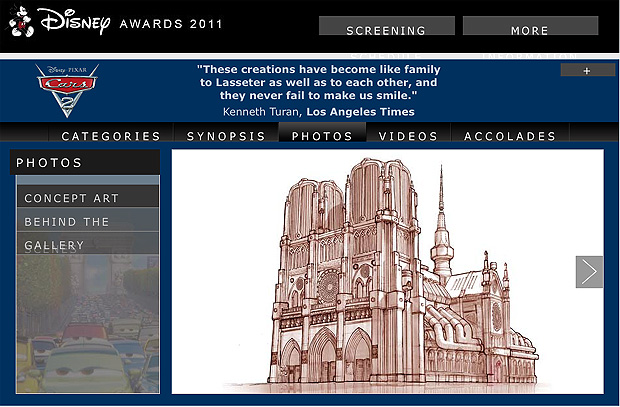Viewport: 620px width, 407px height.
Task: Open the Screening menu button
Action: click(387, 26)
